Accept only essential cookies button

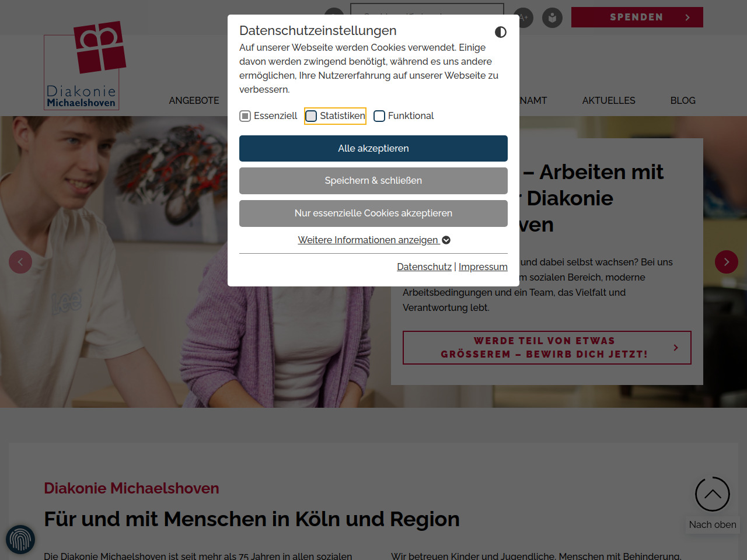(373, 213)
